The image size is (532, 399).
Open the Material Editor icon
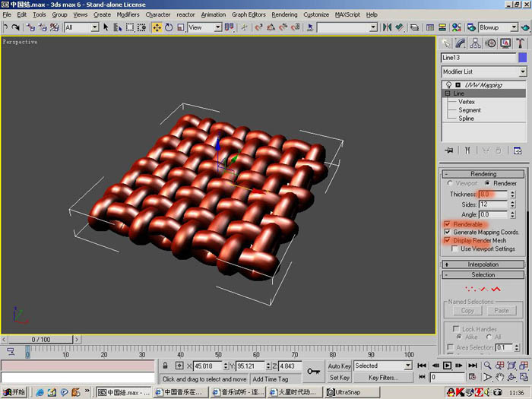pyautogui.click(x=457, y=27)
